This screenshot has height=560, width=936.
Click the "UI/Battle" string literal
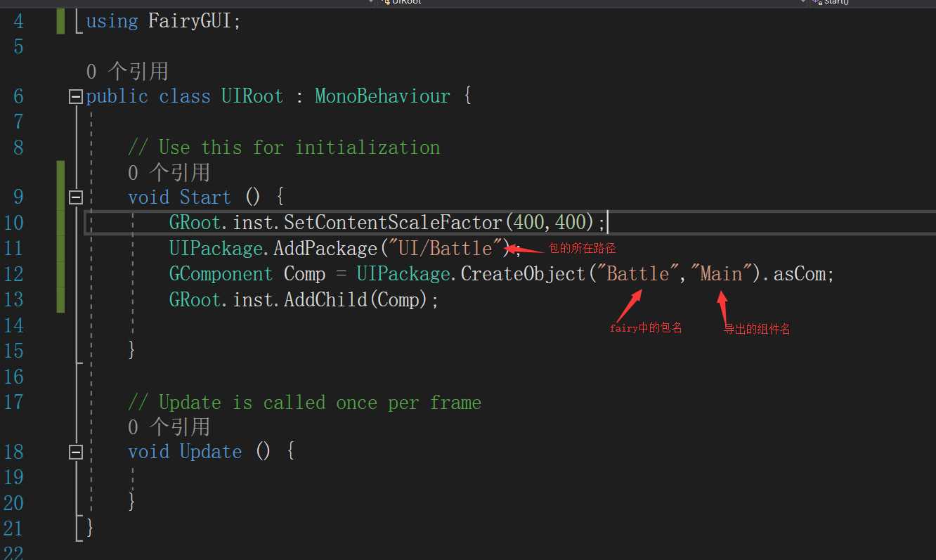pos(445,248)
